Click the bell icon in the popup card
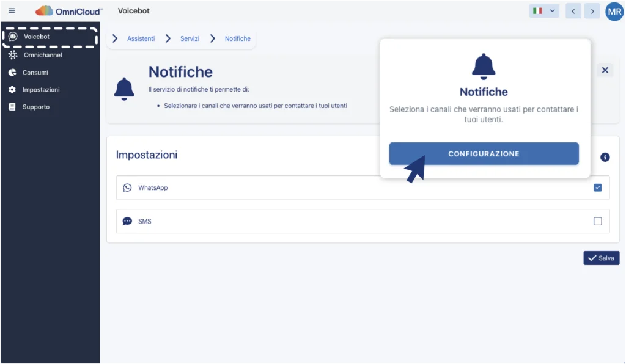The image size is (626, 364). point(484,65)
